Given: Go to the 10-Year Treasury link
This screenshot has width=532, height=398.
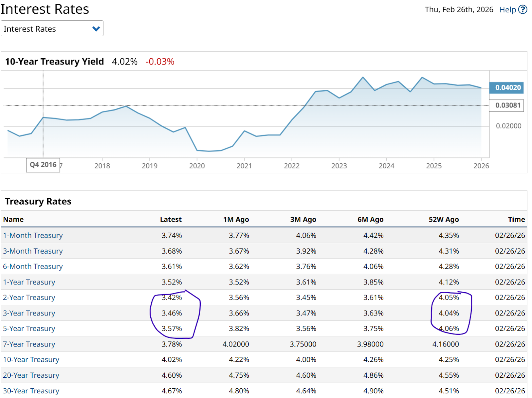Looking at the screenshot, I should [x=31, y=359].
